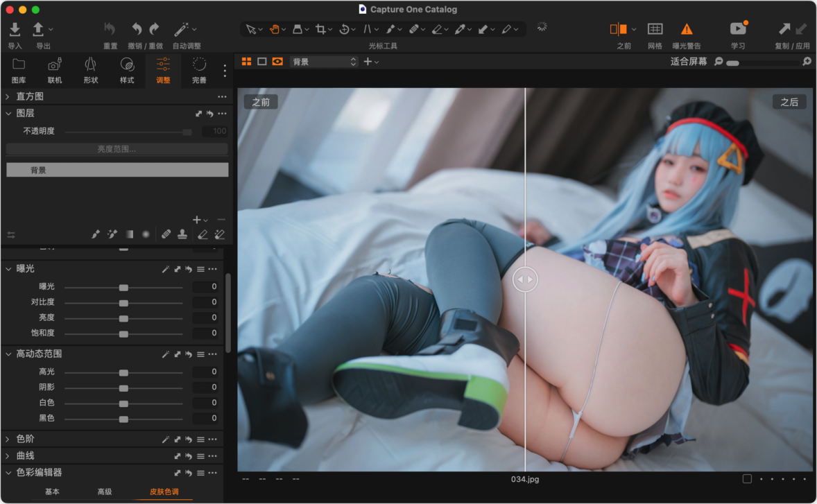Click the 之前 label on the image
The width and height of the screenshot is (817, 504).
261,103
